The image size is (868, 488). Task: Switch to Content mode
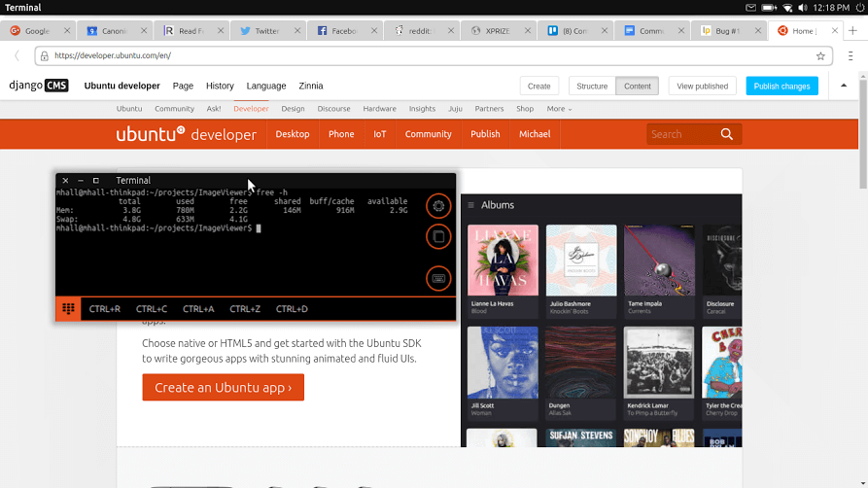click(x=638, y=86)
